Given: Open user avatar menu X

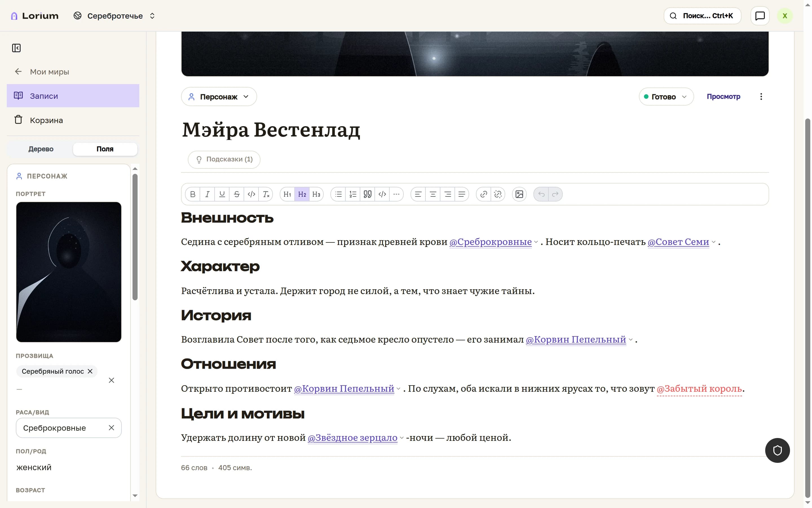Looking at the screenshot, I should [785, 16].
